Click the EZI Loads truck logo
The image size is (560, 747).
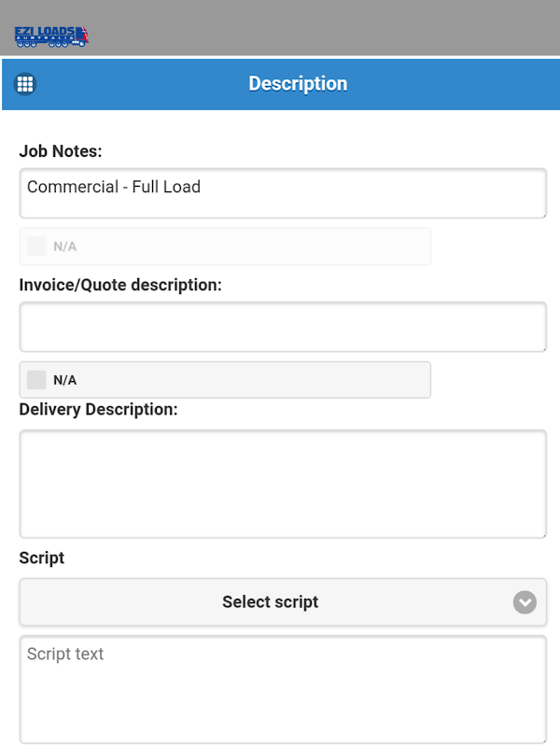(x=51, y=36)
